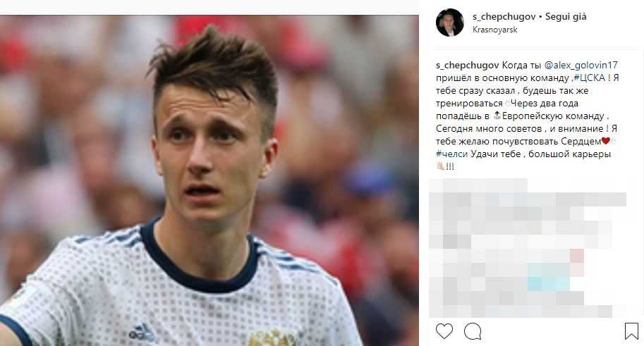644x346 pixels.
Task: Click the Adidas logo on the jersey
Action: 142,333
